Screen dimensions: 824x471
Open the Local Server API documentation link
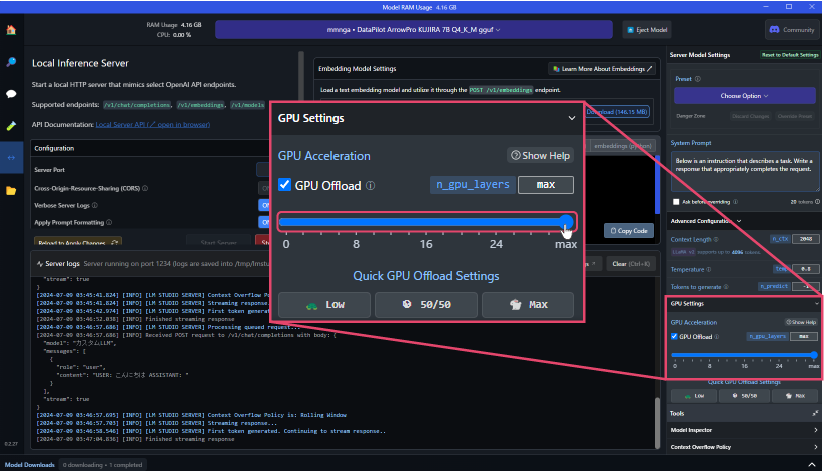click(152, 125)
